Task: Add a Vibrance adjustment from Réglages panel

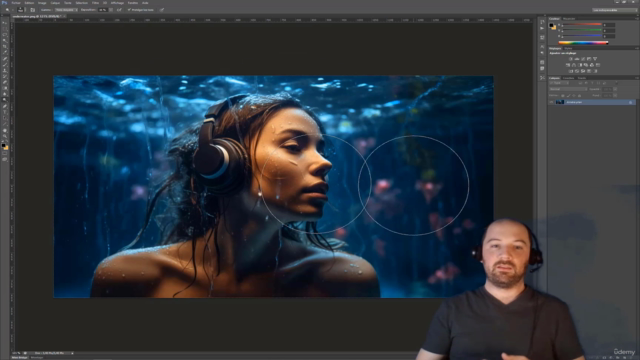Action: click(595, 59)
